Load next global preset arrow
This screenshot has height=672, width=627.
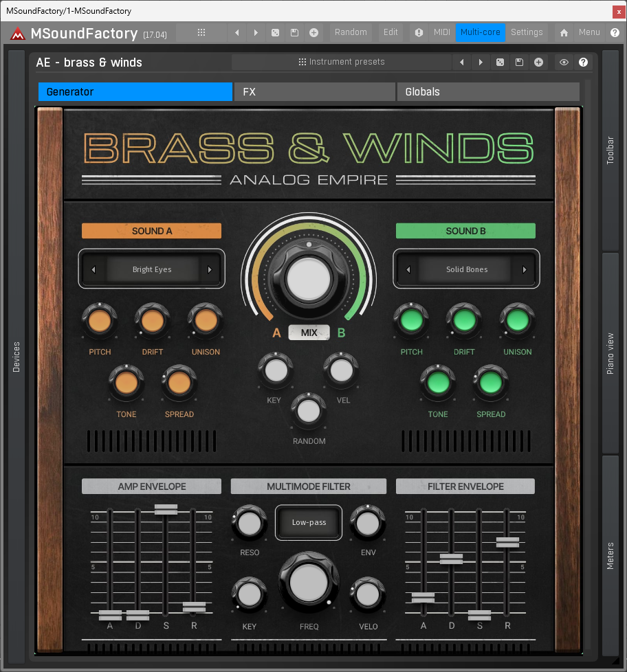pyautogui.click(x=256, y=32)
